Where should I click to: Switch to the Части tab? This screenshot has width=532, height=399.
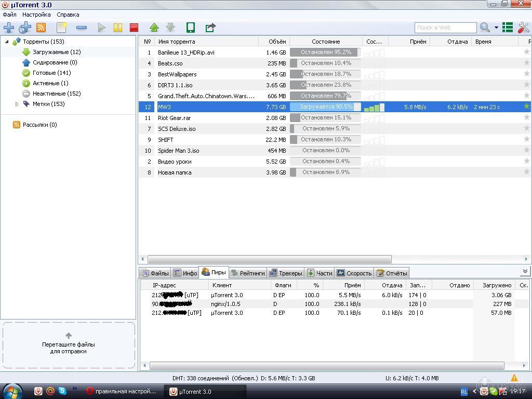tap(320, 273)
